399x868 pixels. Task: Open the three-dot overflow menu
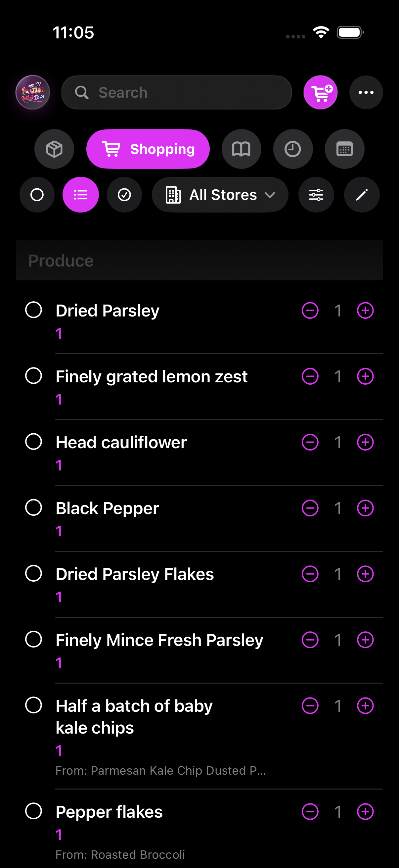(366, 92)
